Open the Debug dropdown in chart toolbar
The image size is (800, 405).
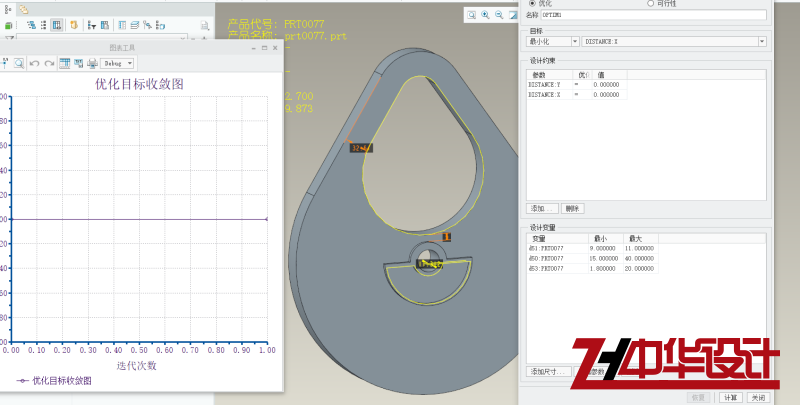(x=116, y=63)
